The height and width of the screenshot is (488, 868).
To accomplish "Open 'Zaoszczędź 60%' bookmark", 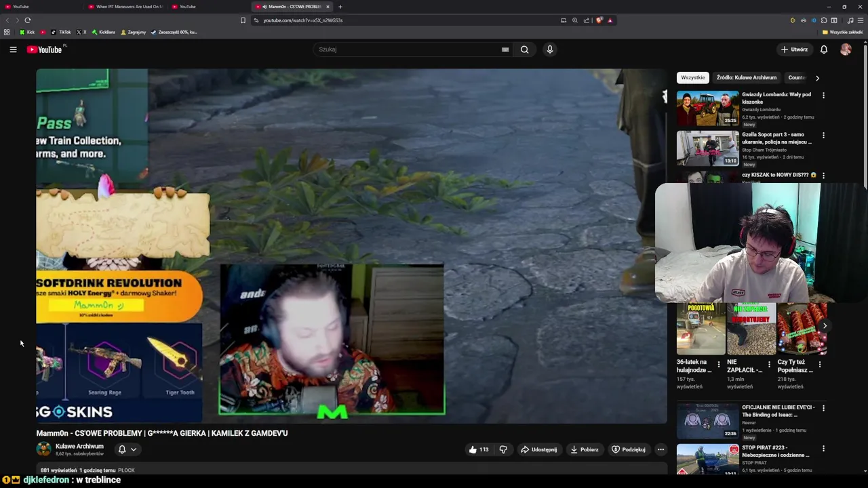I will 174,32.
